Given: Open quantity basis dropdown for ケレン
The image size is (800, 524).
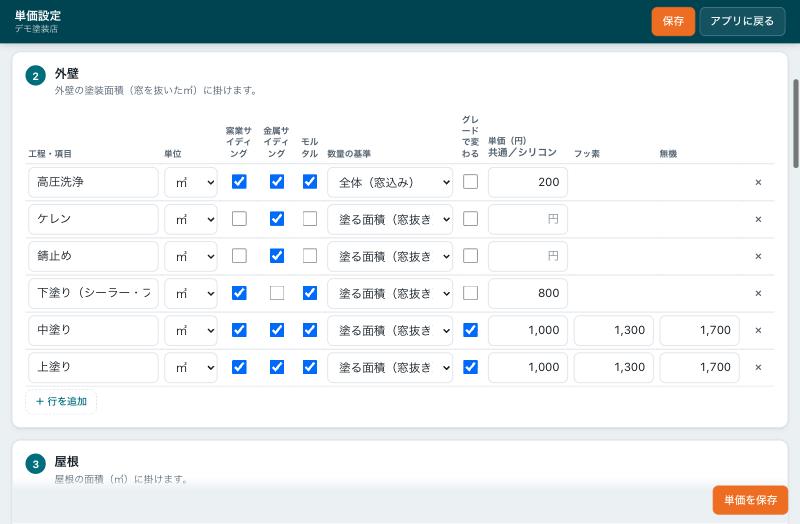Looking at the screenshot, I should [x=390, y=219].
